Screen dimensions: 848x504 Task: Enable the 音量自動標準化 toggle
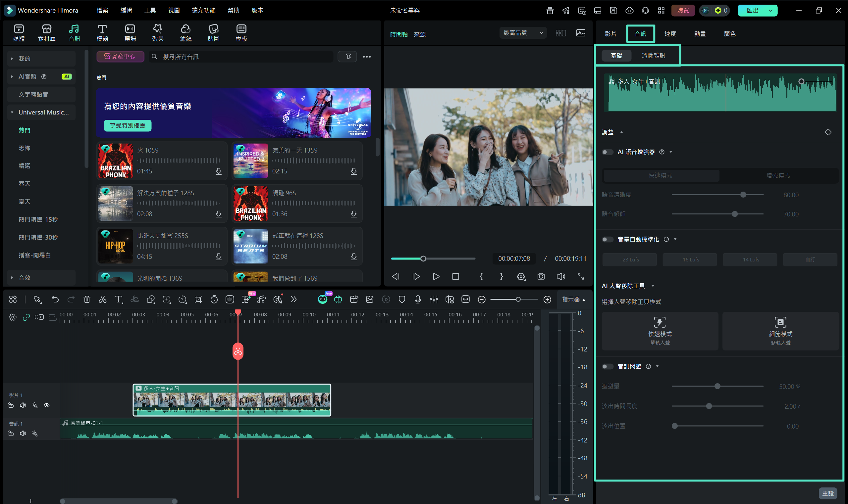click(608, 240)
